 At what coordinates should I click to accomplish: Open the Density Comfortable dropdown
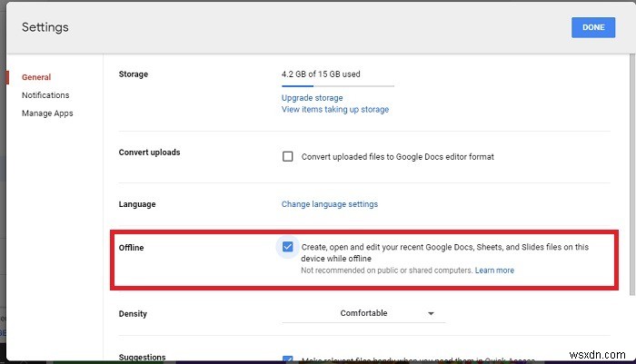363,313
